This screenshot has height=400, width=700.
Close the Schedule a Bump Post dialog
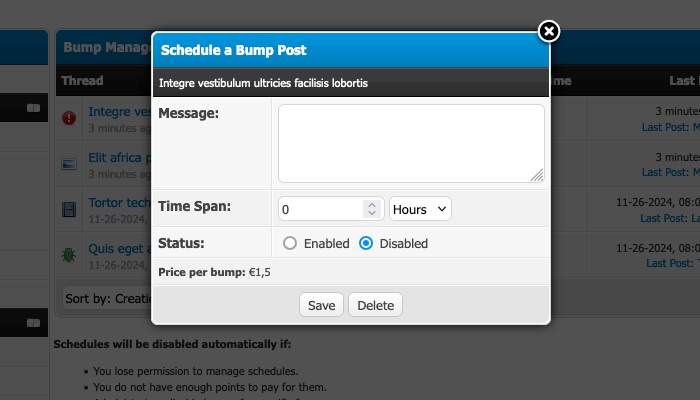coord(548,32)
